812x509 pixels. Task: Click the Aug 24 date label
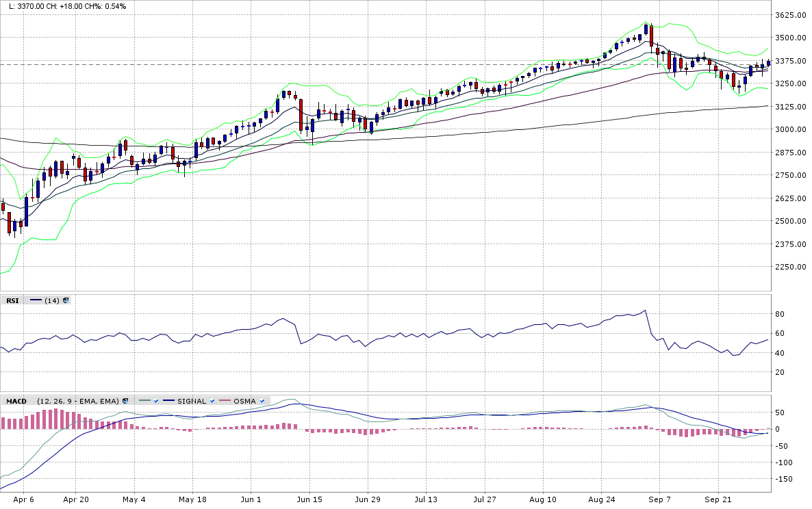pyautogui.click(x=602, y=499)
